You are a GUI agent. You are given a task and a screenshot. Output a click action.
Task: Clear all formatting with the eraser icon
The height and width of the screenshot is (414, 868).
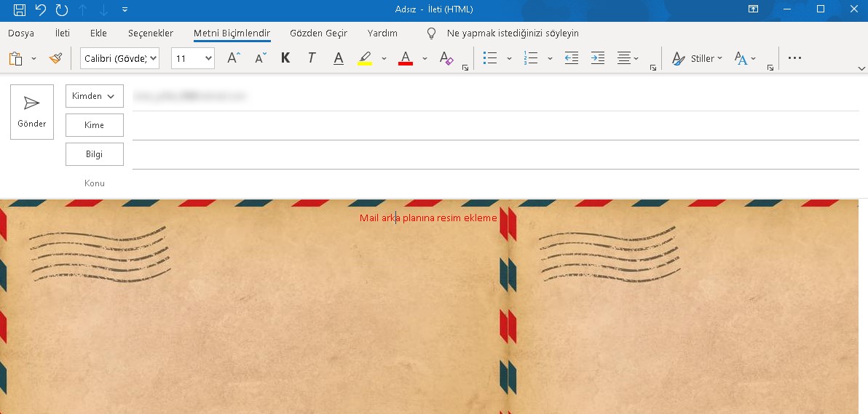[x=446, y=58]
